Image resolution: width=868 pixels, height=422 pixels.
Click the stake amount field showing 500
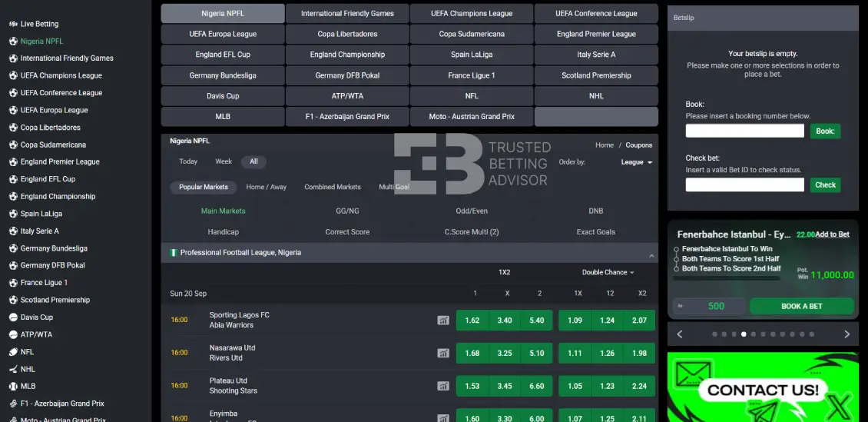[x=709, y=306]
